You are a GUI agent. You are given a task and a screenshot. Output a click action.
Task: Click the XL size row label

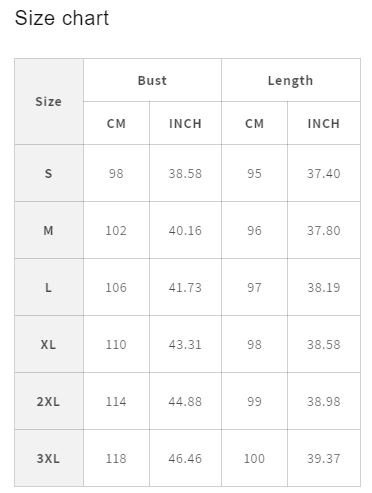(x=49, y=344)
